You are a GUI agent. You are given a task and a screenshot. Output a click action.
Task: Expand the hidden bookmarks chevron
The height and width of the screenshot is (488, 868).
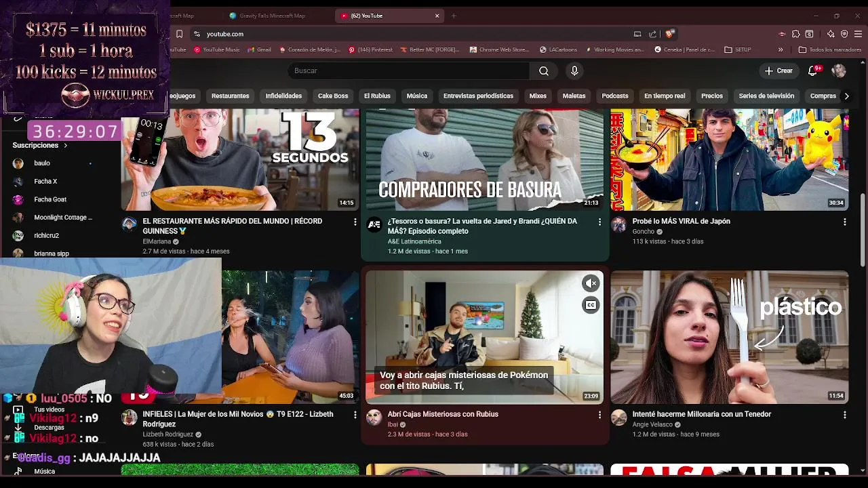(781, 49)
